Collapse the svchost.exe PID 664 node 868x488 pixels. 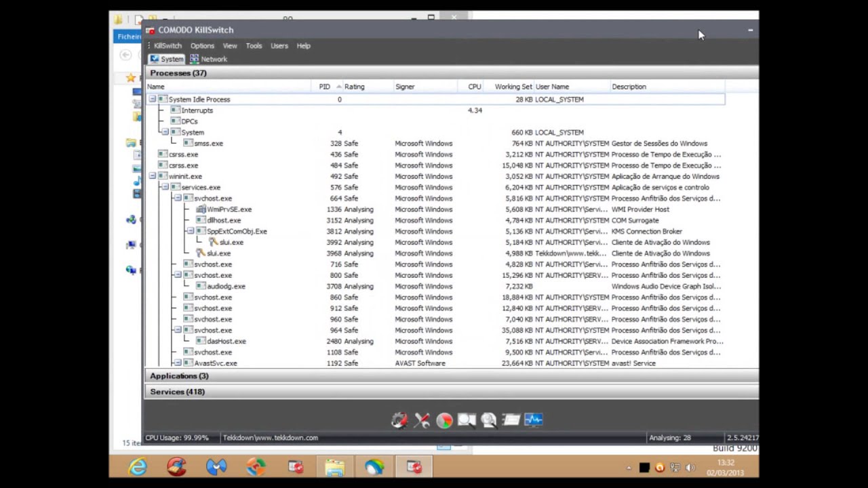pos(178,198)
